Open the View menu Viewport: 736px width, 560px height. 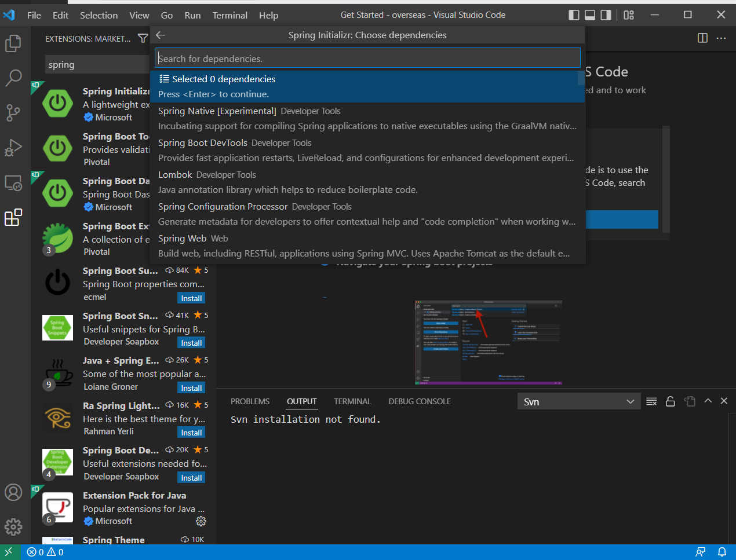tap(139, 15)
